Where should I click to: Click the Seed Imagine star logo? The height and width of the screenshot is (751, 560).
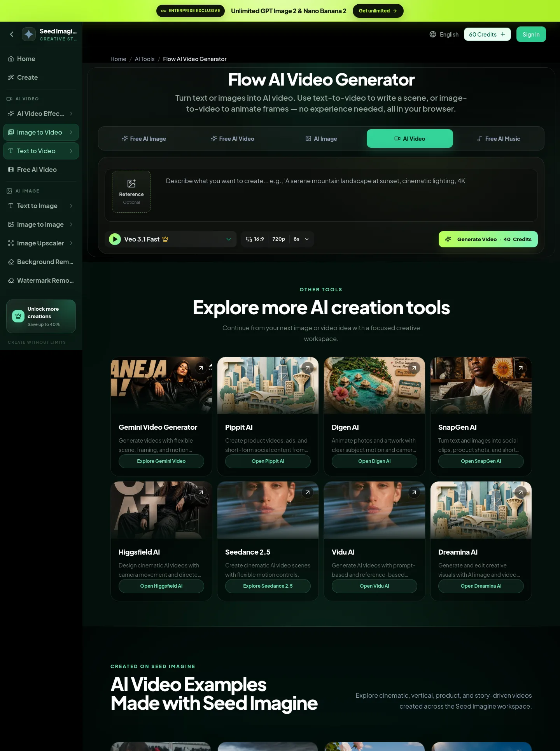pos(29,34)
